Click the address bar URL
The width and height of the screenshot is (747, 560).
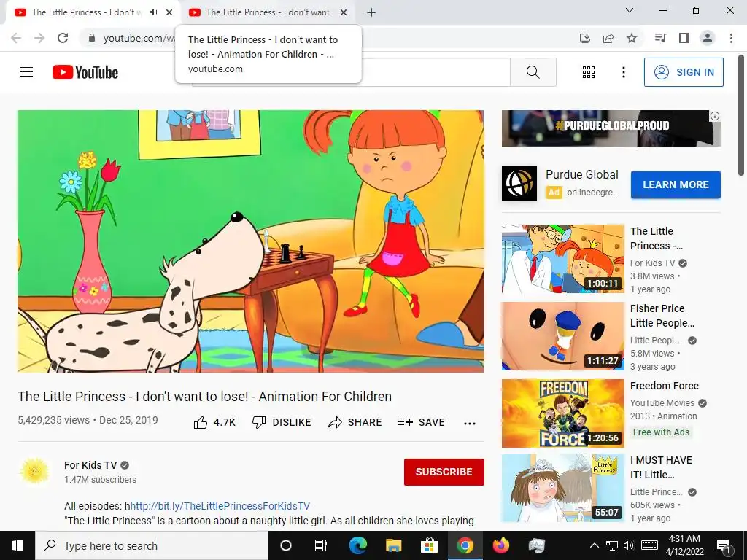coord(139,38)
